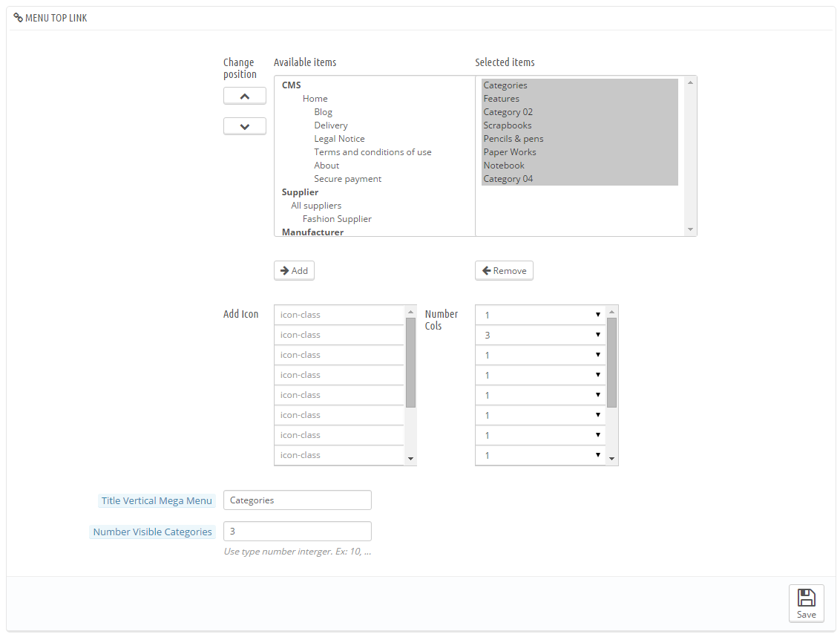Select Delivery in Available items

[330, 125]
